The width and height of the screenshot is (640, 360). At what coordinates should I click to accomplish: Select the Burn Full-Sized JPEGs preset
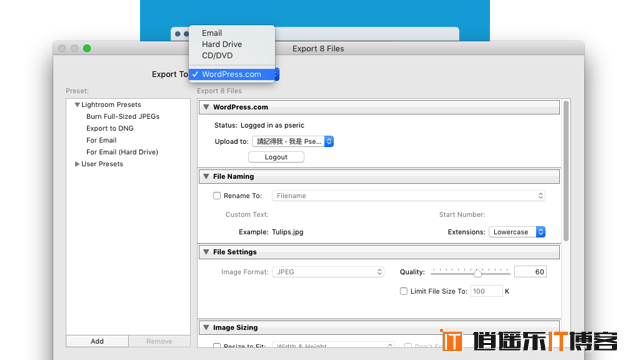pyautogui.click(x=123, y=116)
